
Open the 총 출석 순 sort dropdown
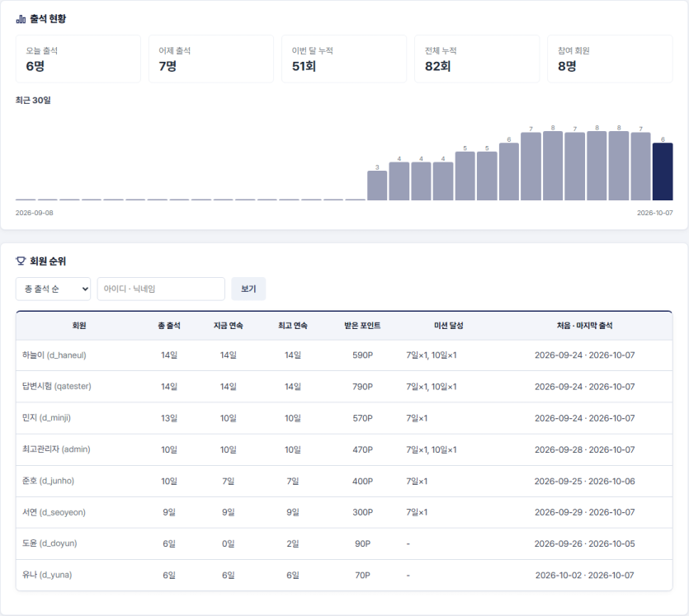click(x=53, y=289)
